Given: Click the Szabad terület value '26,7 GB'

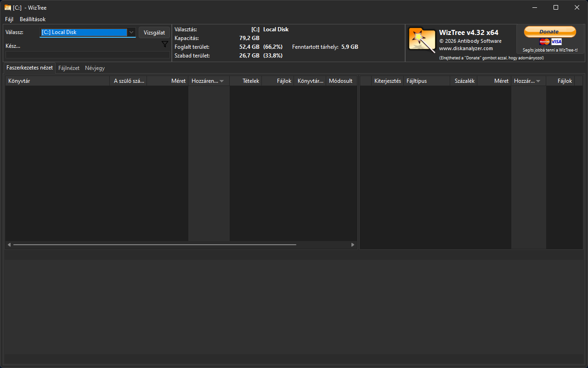Looking at the screenshot, I should point(249,56).
